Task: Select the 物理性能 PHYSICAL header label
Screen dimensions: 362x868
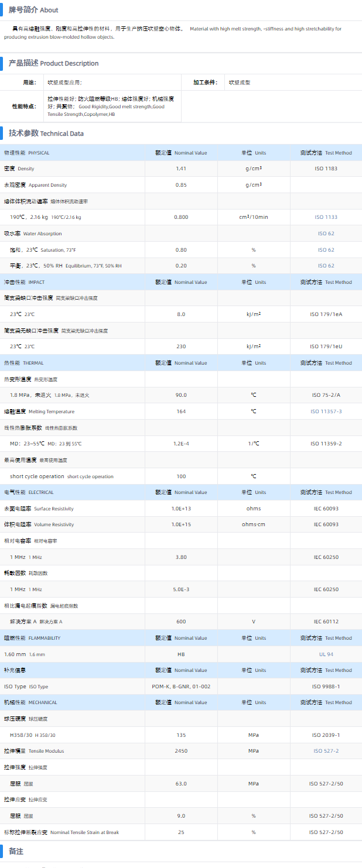Action: click(x=27, y=153)
